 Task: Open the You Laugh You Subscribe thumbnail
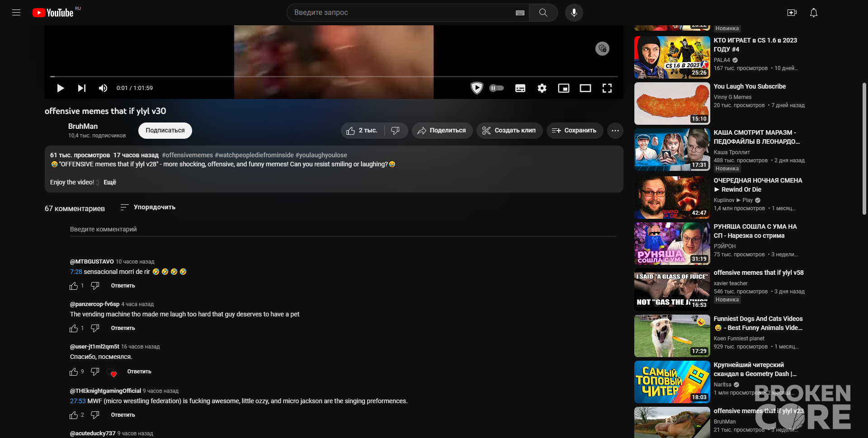point(672,104)
